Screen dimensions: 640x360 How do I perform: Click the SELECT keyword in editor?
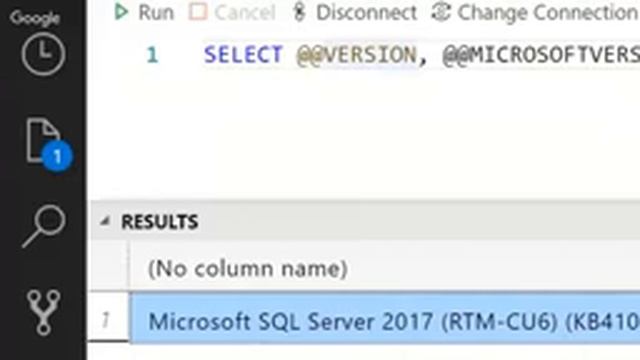(243, 54)
